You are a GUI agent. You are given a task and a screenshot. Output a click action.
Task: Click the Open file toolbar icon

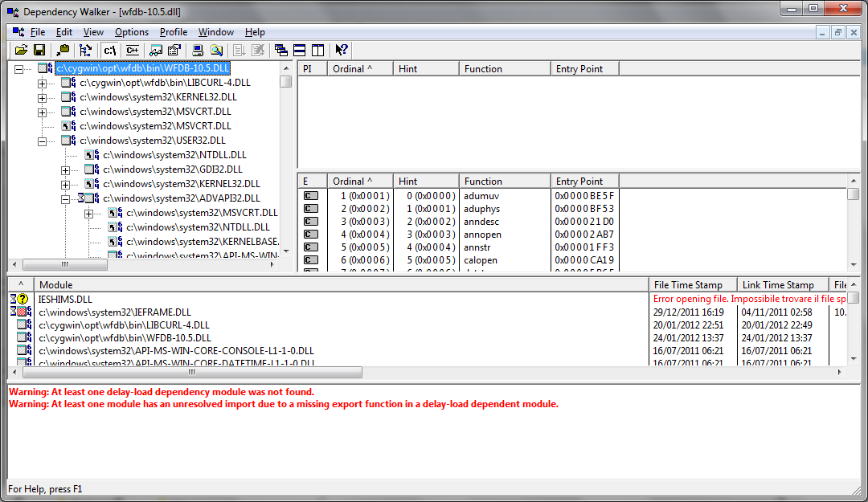point(21,50)
